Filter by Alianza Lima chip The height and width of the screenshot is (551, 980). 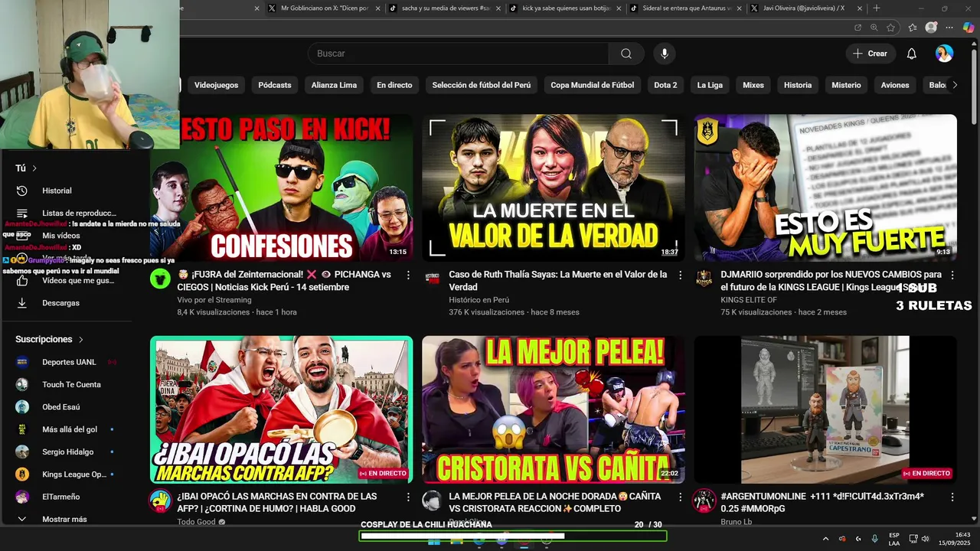tap(334, 85)
